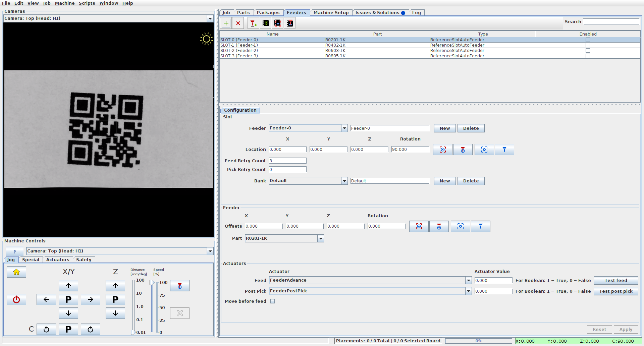
Task: Delete selected feeder with red X icon
Action: [x=238, y=23]
